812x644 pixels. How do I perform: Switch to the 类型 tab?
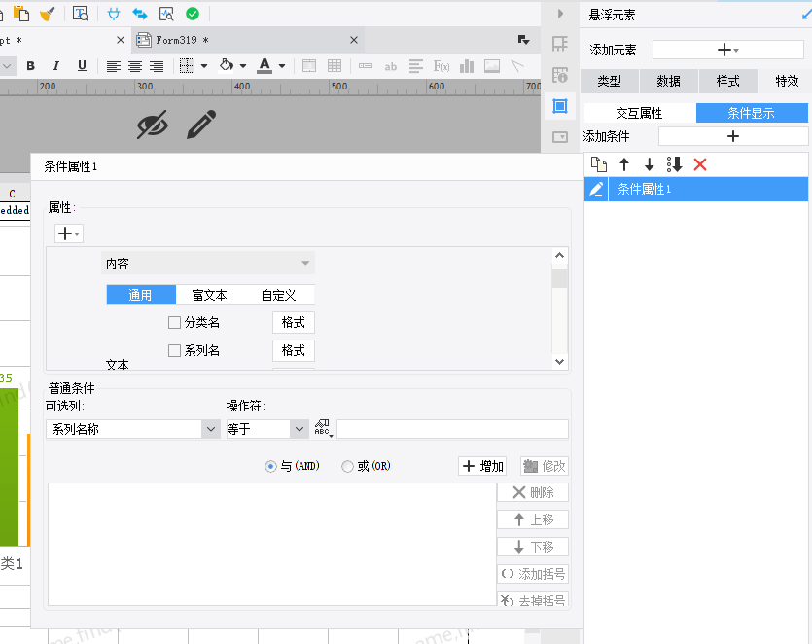610,81
